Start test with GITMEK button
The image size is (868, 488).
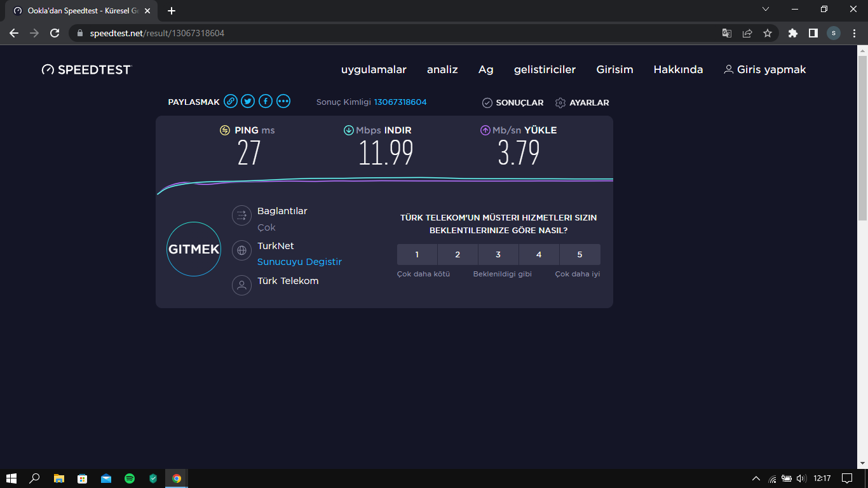pyautogui.click(x=194, y=249)
